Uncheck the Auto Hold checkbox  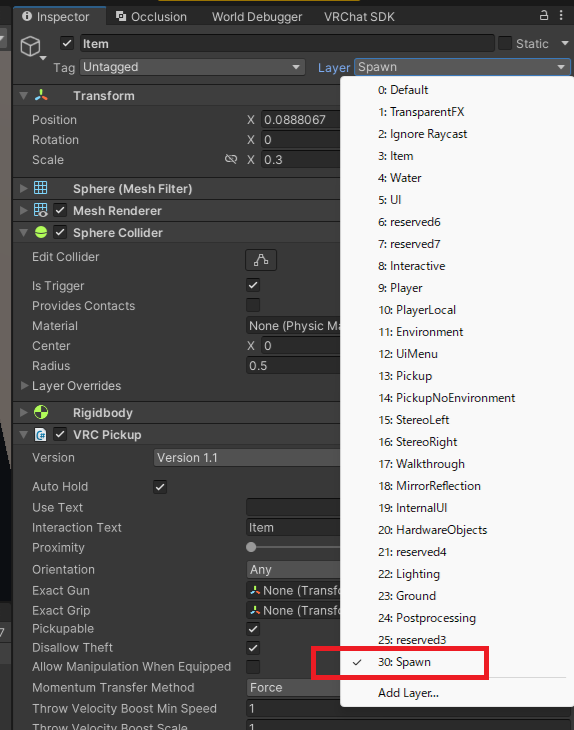(x=160, y=487)
